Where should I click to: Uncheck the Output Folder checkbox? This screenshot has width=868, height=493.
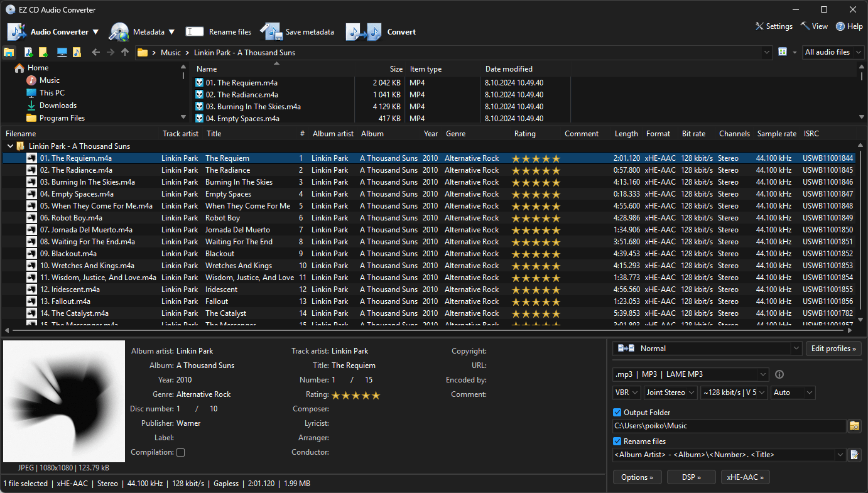point(616,412)
